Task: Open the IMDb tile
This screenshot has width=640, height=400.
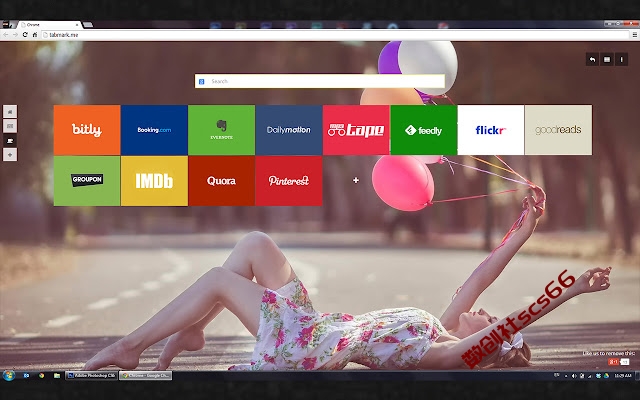Action: coord(154,181)
